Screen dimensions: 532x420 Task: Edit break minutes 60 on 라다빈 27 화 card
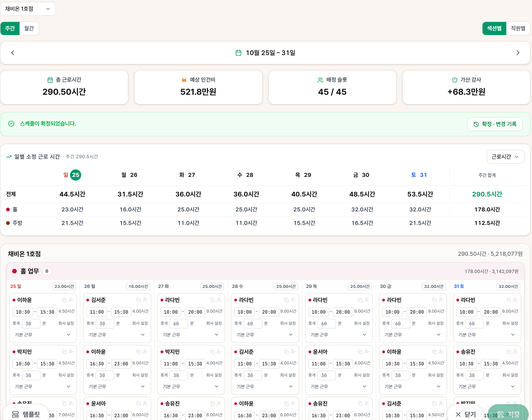[x=178, y=324]
